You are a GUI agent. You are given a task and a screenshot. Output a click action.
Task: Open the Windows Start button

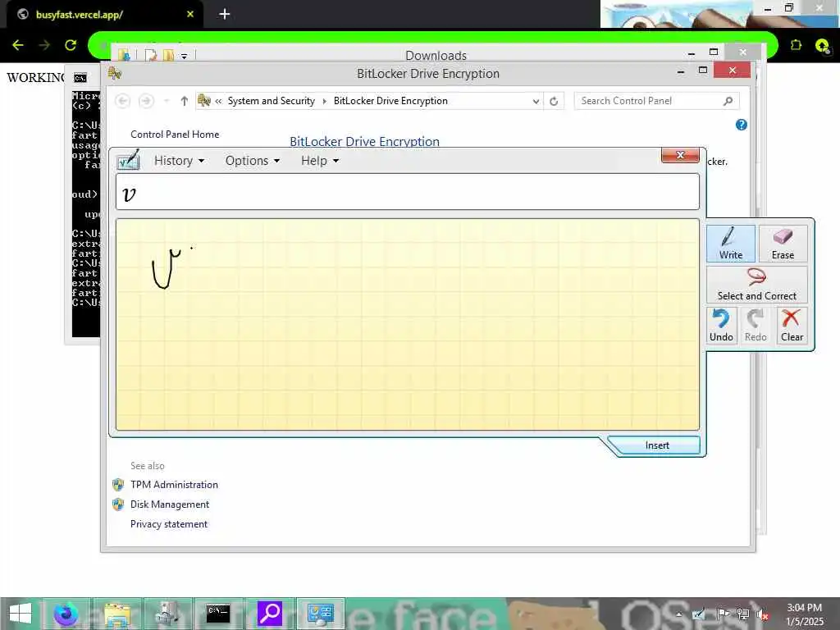[x=21, y=614]
